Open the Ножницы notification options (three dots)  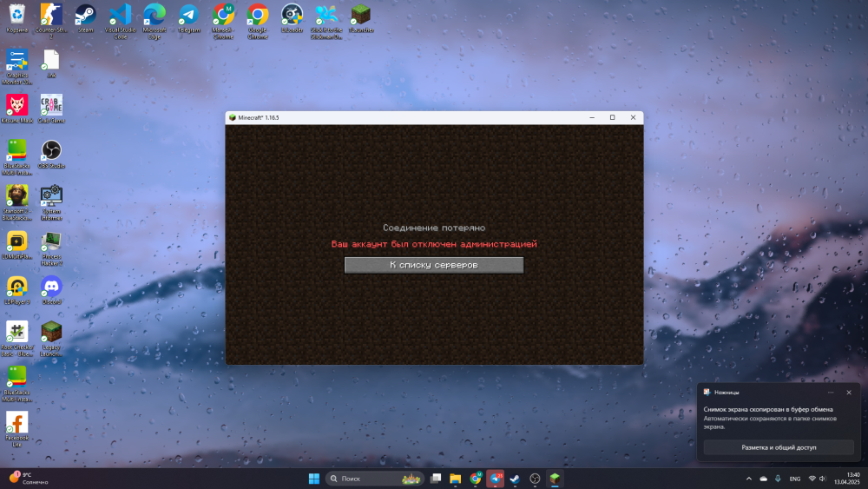[831, 392]
